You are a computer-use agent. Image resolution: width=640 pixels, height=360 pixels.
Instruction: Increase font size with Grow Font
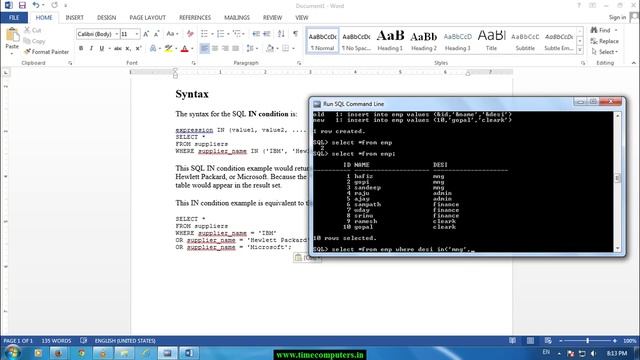point(146,34)
